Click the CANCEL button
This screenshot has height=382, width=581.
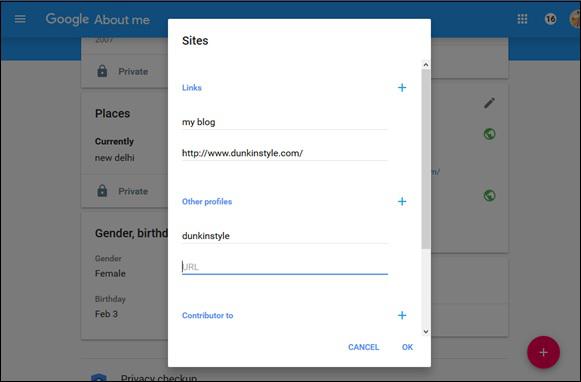[x=363, y=347]
